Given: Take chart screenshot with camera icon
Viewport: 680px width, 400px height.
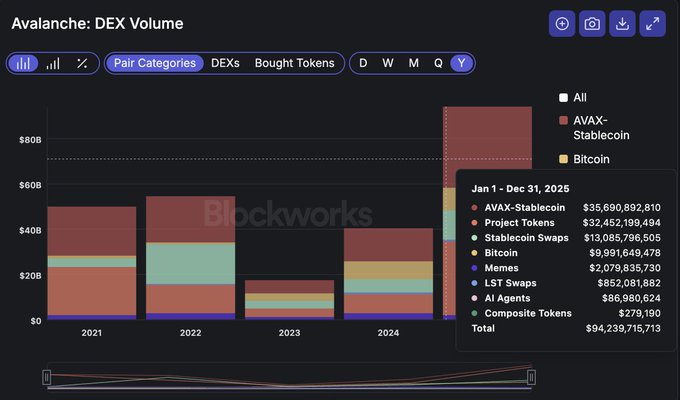Looking at the screenshot, I should [592, 24].
